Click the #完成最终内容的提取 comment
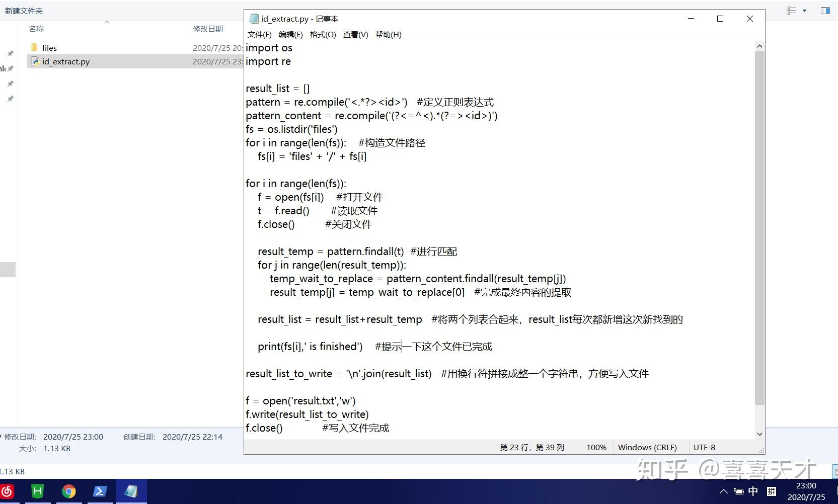Image resolution: width=838 pixels, height=504 pixels. [x=522, y=292]
